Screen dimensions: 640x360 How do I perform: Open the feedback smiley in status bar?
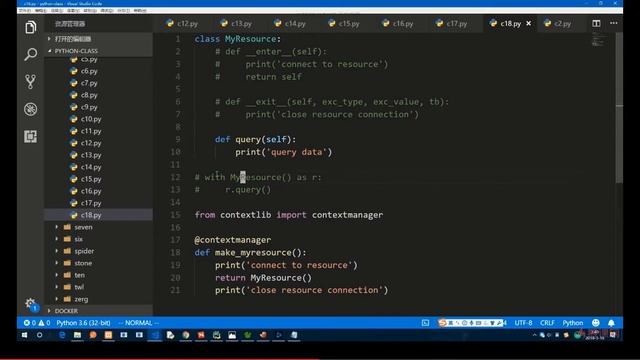pos(596,323)
